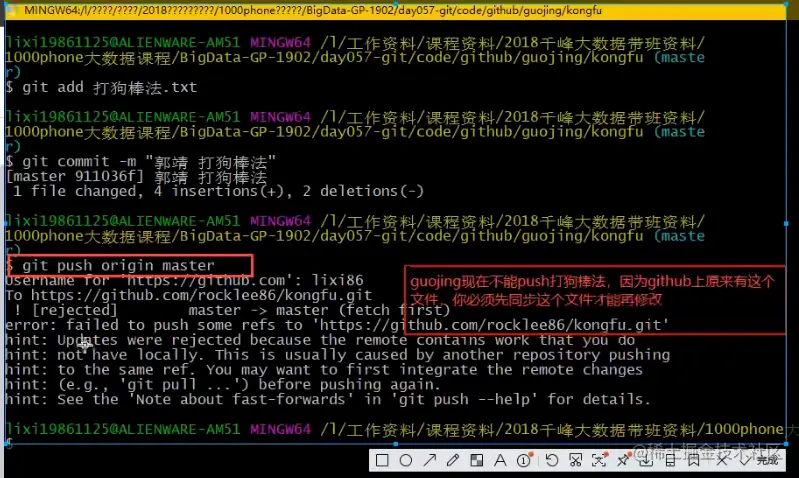Click prompt line ending with '/1000phone'

pyautogui.click(x=394, y=429)
